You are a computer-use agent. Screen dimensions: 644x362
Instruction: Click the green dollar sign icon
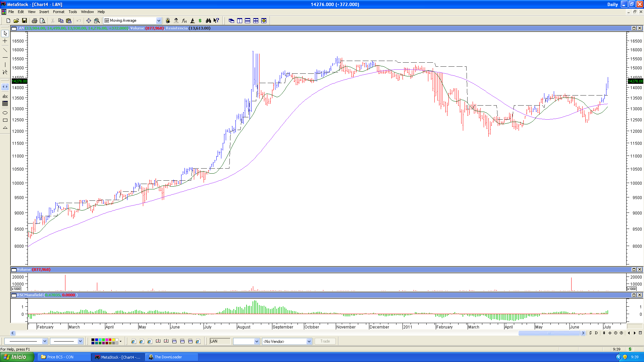(200, 21)
